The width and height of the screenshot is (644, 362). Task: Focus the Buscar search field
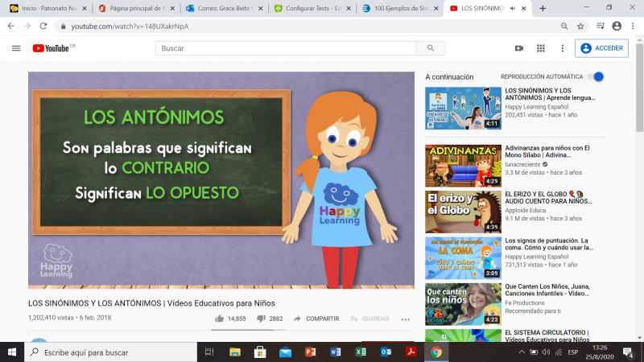click(x=286, y=48)
